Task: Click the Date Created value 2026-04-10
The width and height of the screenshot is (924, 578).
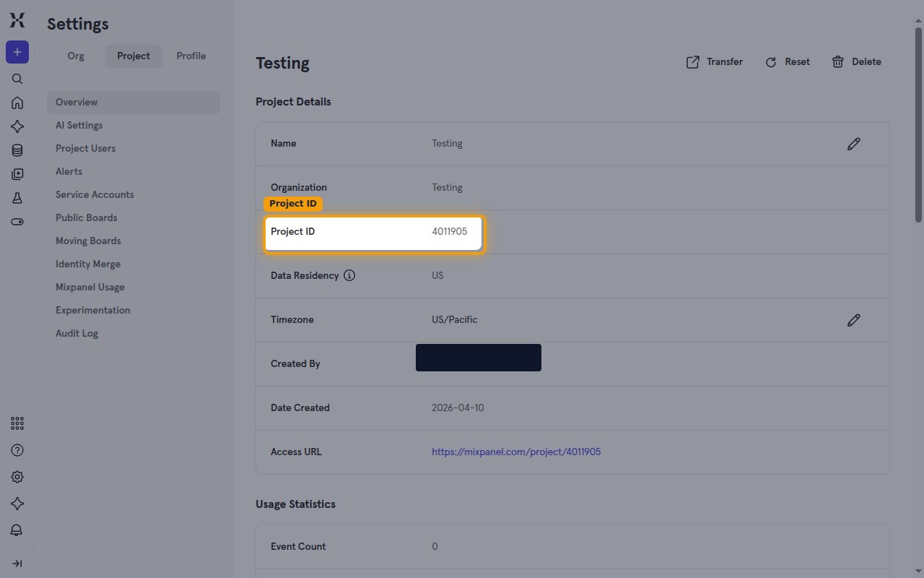Action: point(458,407)
